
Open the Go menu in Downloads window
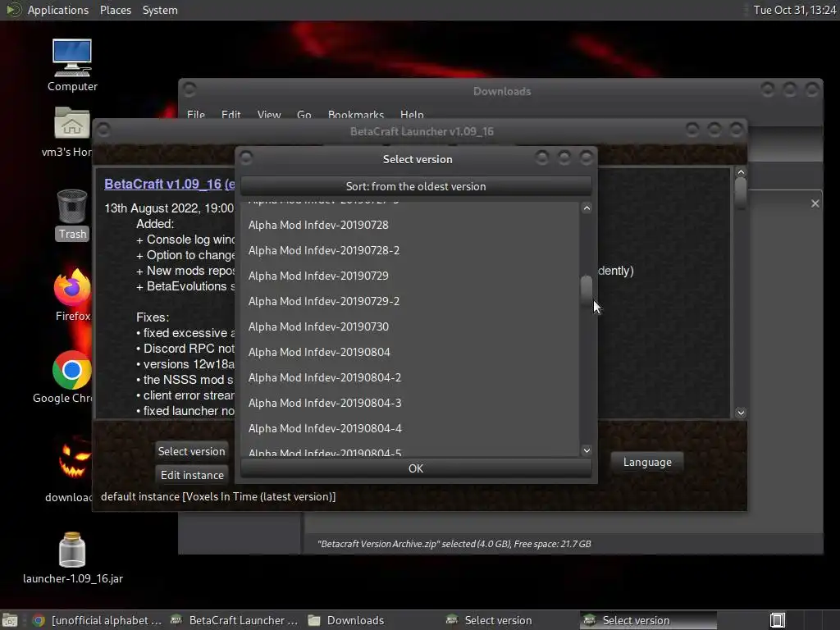(304, 114)
